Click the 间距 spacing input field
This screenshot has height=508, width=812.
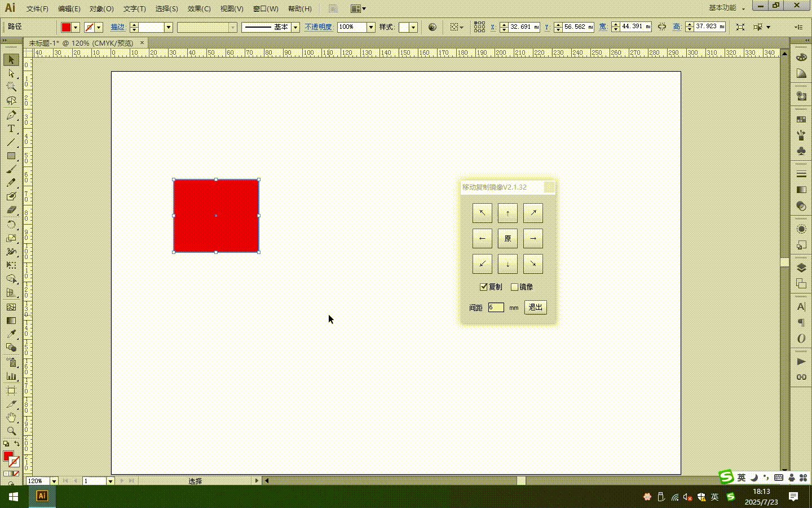496,308
